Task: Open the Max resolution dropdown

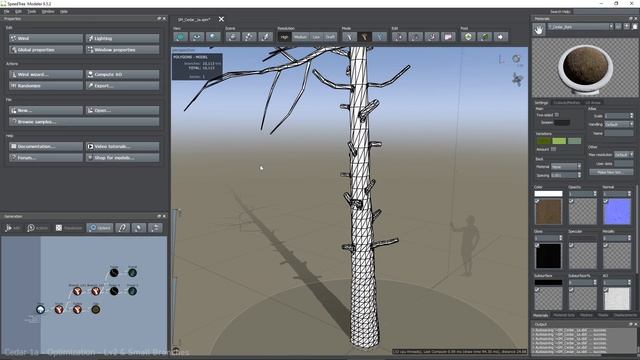Action: click(x=623, y=155)
